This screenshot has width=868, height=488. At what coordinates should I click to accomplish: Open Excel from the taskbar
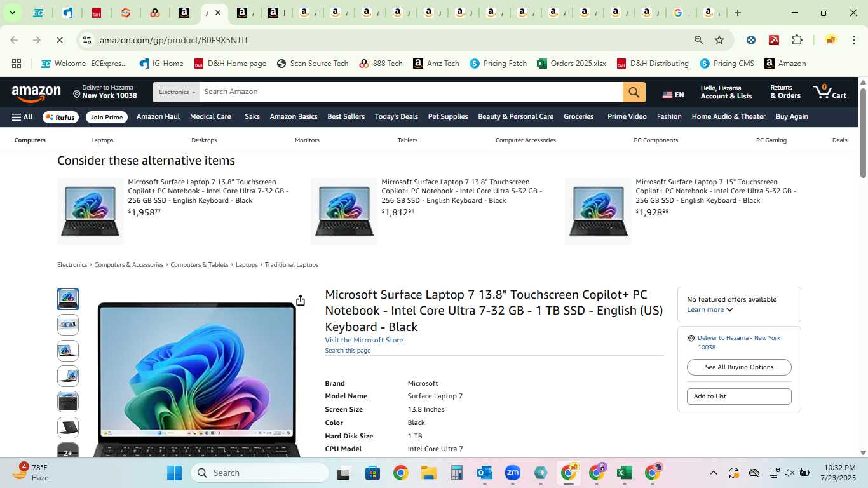click(624, 473)
